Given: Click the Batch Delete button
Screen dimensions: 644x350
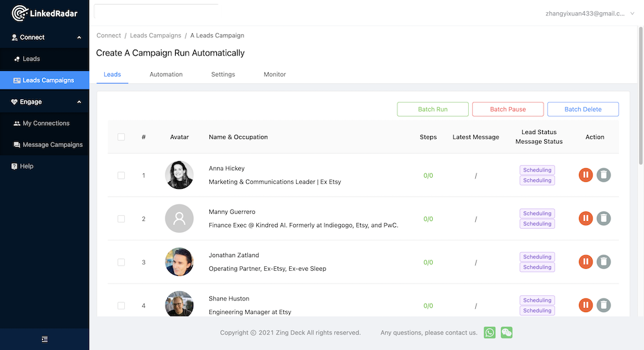Looking at the screenshot, I should coord(583,110).
